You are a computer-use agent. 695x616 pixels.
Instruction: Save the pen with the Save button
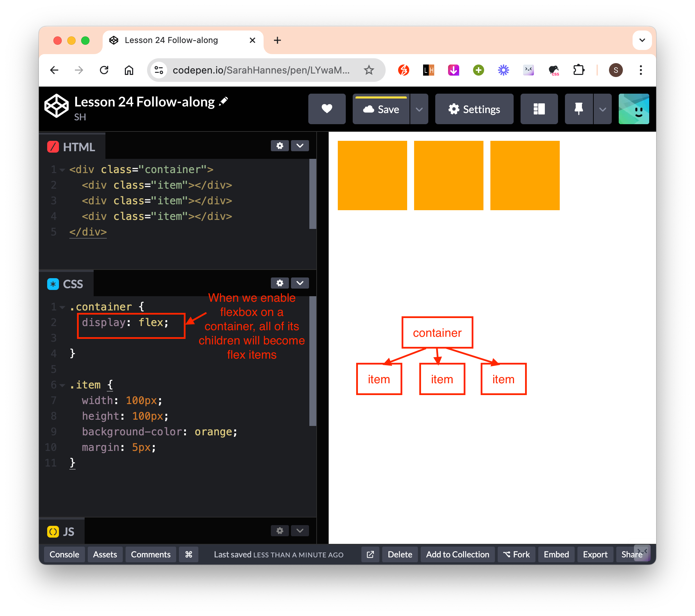[x=381, y=109]
